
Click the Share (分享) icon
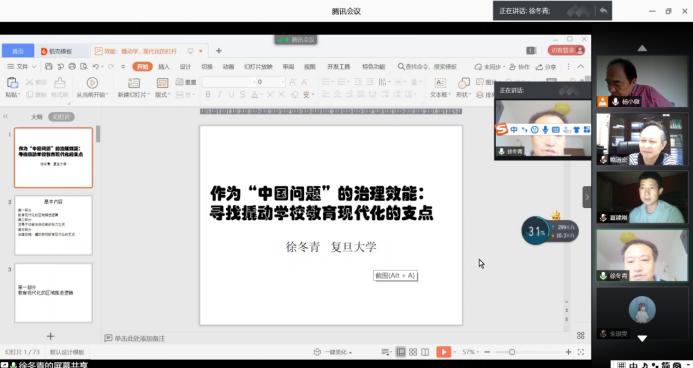click(x=546, y=67)
